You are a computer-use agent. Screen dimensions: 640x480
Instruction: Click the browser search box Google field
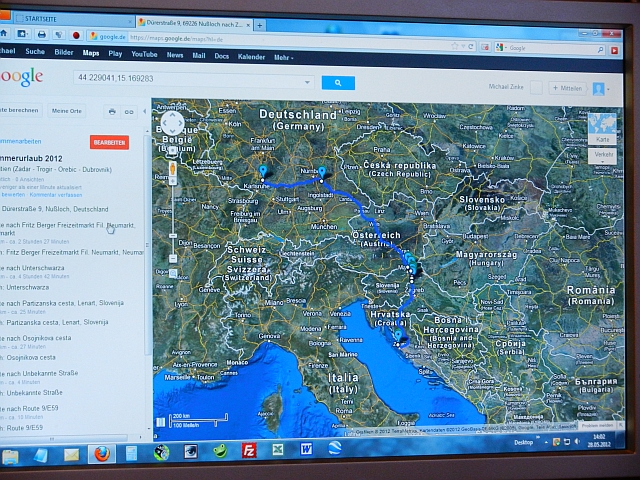click(552, 48)
